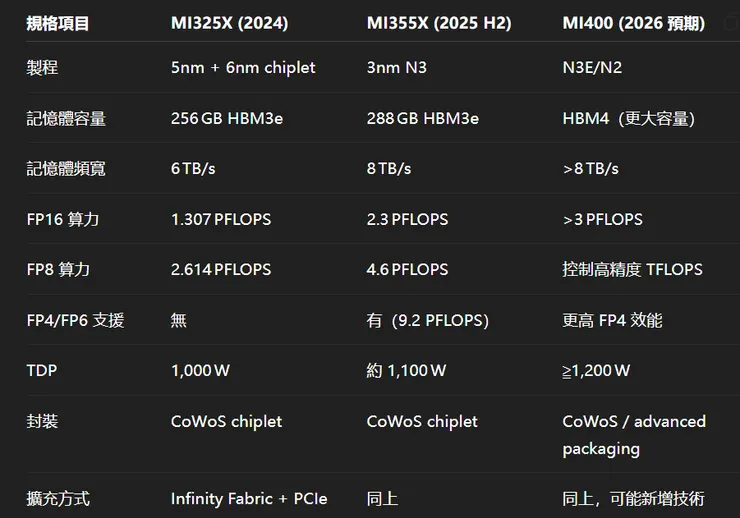Select the 控制高精度 TFLOPS cell
This screenshot has width=740, height=518.
tap(632, 270)
